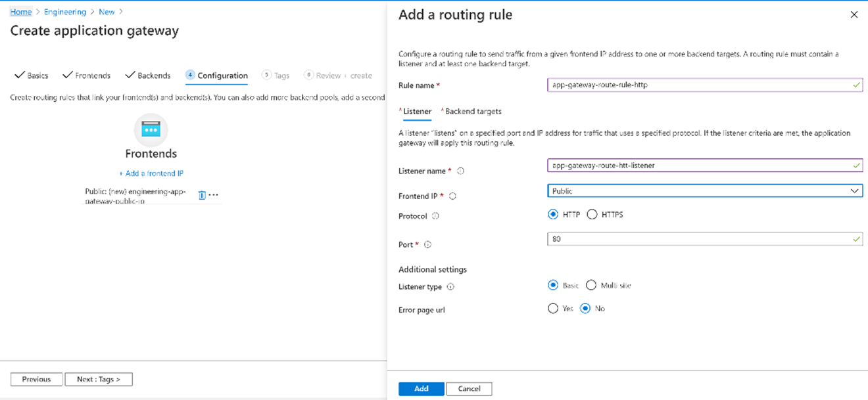Click the Port input field
Viewport: 868px width, 400px height.
(x=697, y=239)
